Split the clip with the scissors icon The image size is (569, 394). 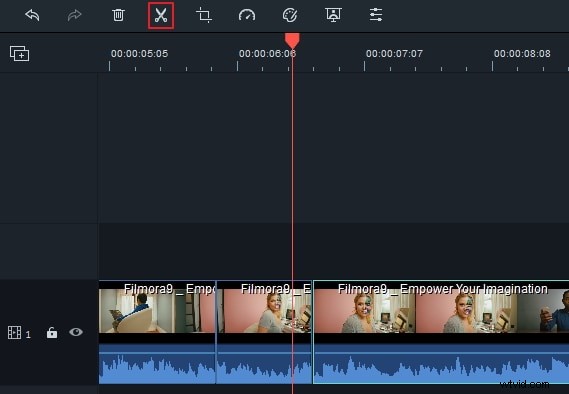[161, 16]
